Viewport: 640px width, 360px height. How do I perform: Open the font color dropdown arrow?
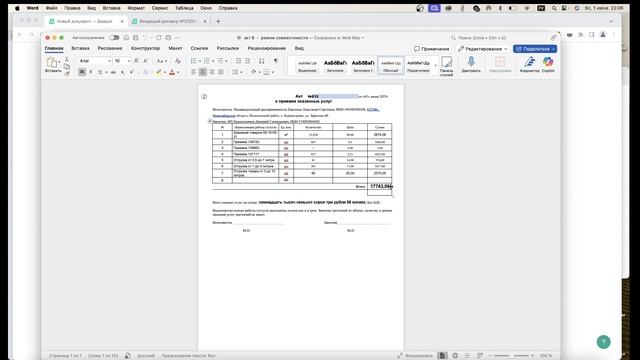[x=178, y=72]
